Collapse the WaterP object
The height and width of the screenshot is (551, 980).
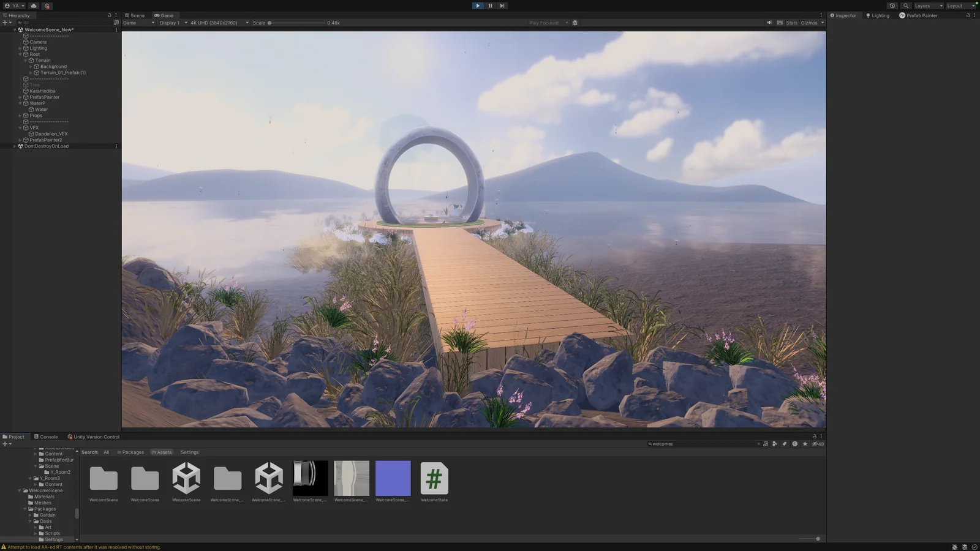pyautogui.click(x=20, y=103)
